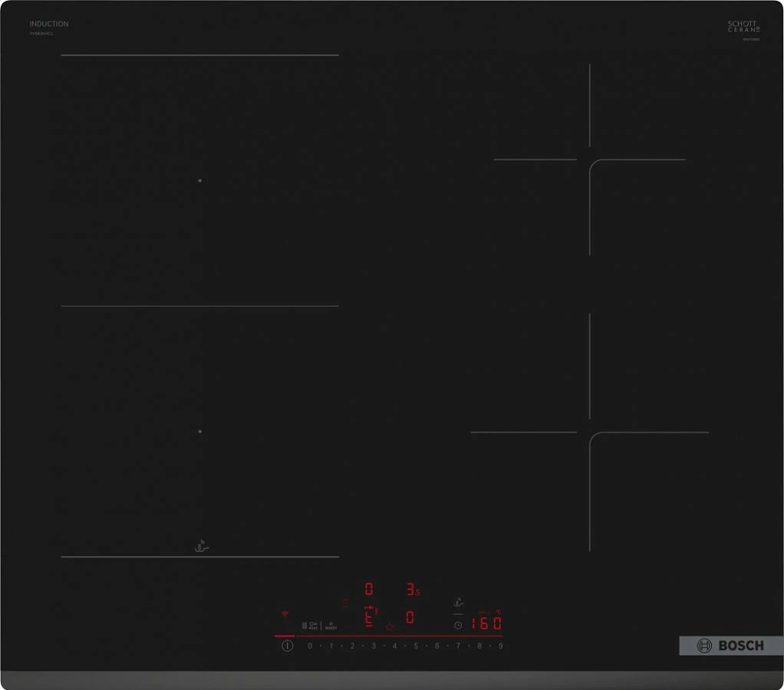784x690 pixels.
Task: Choose power level 9 on the scale
Action: (500, 646)
